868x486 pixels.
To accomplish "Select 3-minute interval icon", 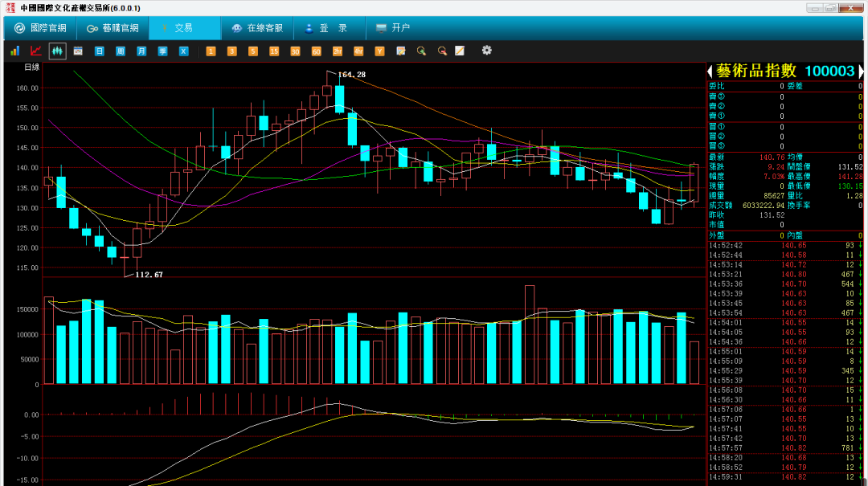I will (231, 51).
